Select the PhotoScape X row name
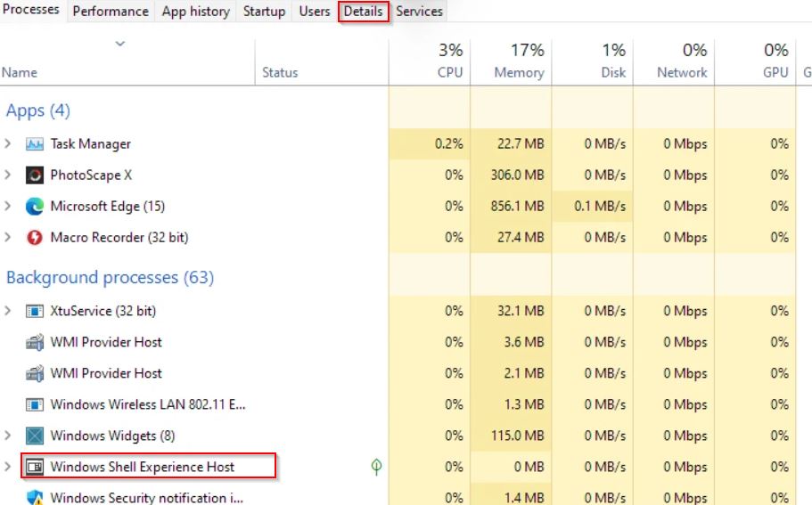This screenshot has width=812, height=505. pos(91,175)
